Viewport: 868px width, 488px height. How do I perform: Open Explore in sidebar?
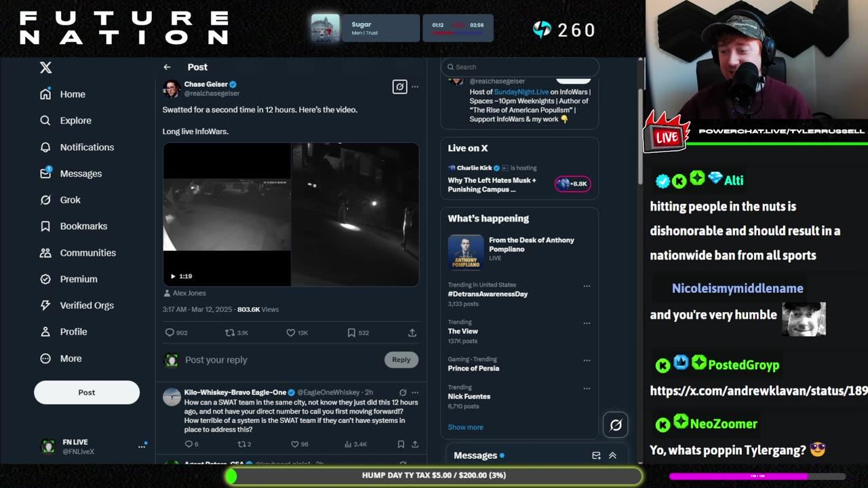coord(65,121)
